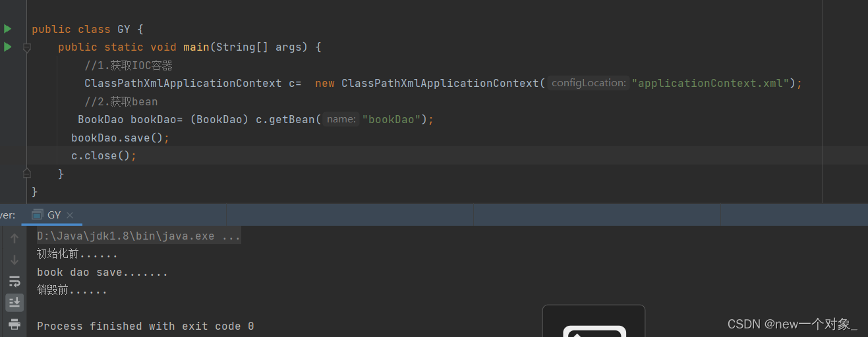Click comment 2.获取bean

point(121,101)
